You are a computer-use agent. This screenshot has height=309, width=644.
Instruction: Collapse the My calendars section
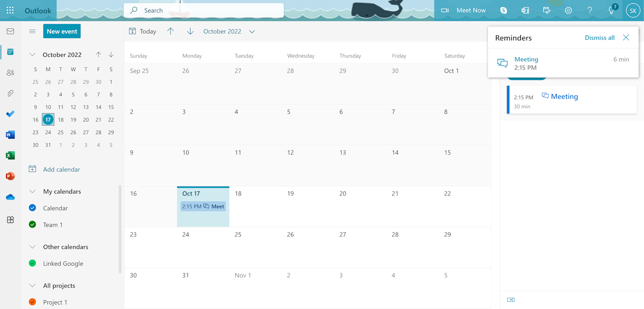(x=32, y=191)
